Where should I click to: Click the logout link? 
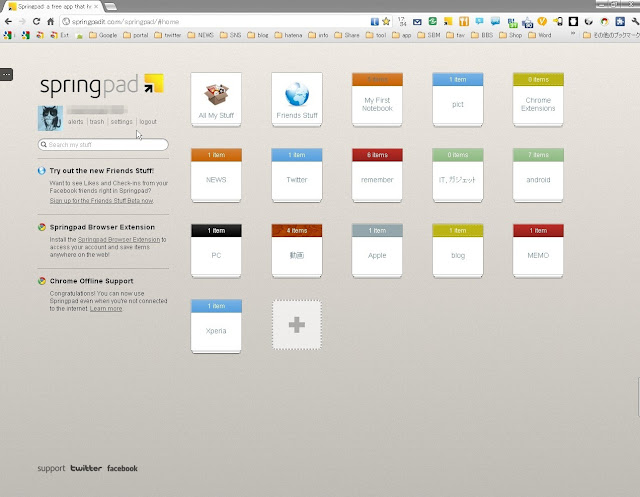tap(148, 122)
